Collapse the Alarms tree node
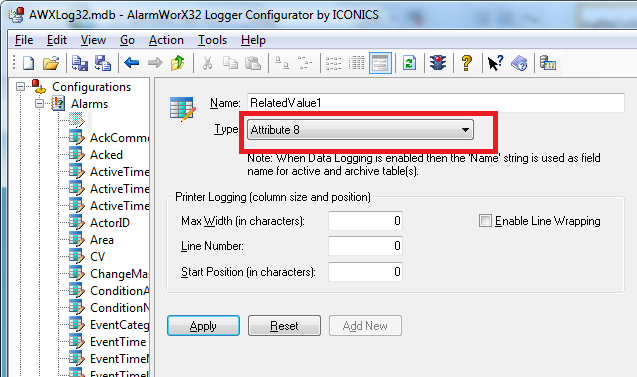Screen dimensions: 637x377 click(x=39, y=104)
